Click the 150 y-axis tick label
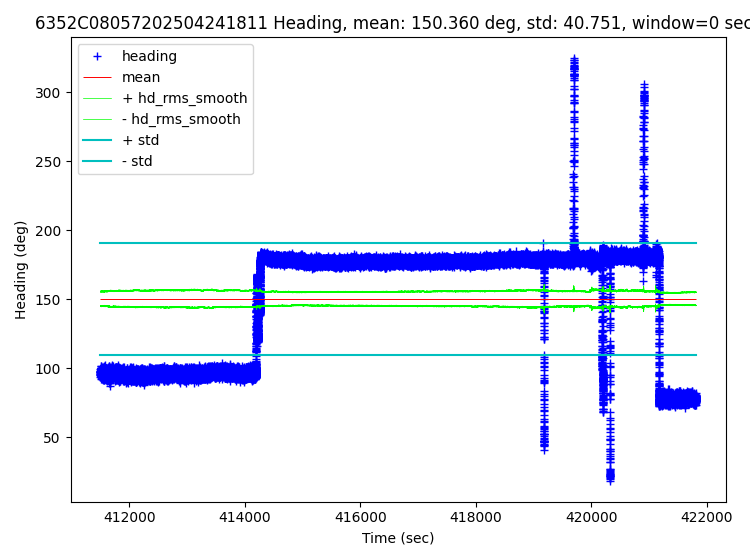Viewport: 750px width, 560px height. coord(49,300)
